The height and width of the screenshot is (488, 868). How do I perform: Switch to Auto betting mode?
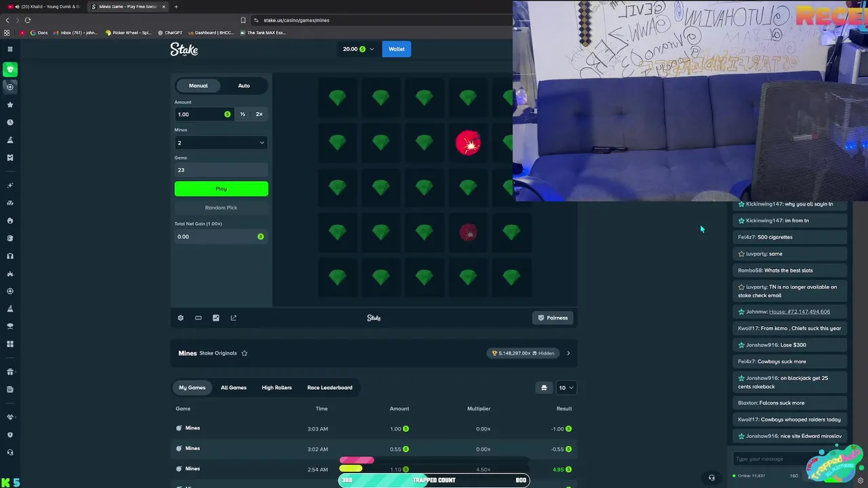(244, 85)
